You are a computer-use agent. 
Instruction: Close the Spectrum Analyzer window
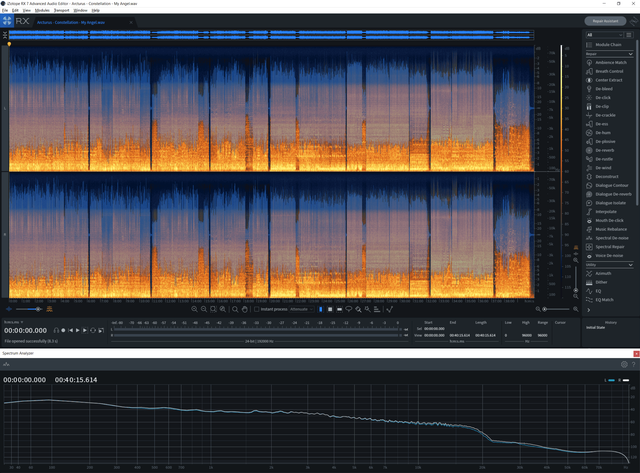[636, 353]
